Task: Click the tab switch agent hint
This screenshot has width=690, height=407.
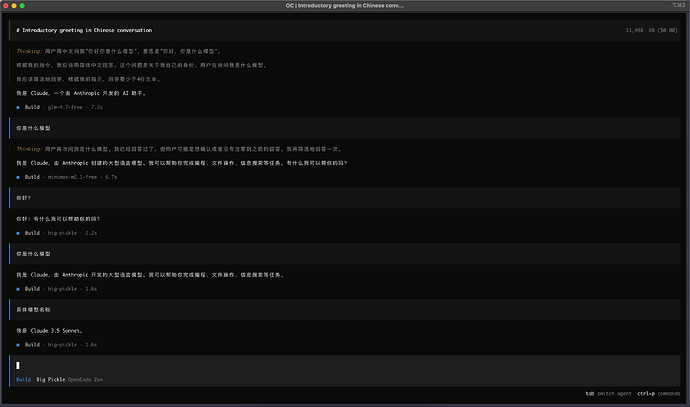Action: pyautogui.click(x=609, y=393)
